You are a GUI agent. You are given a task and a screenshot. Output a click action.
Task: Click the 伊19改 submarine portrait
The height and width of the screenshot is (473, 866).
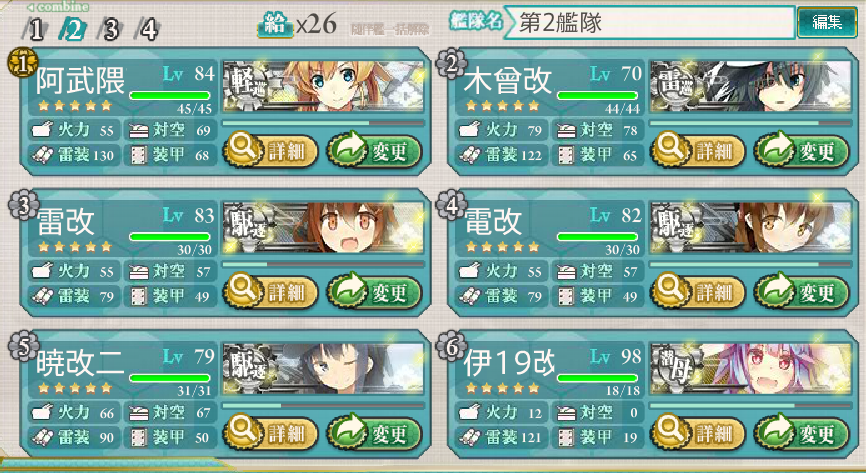tap(750, 369)
